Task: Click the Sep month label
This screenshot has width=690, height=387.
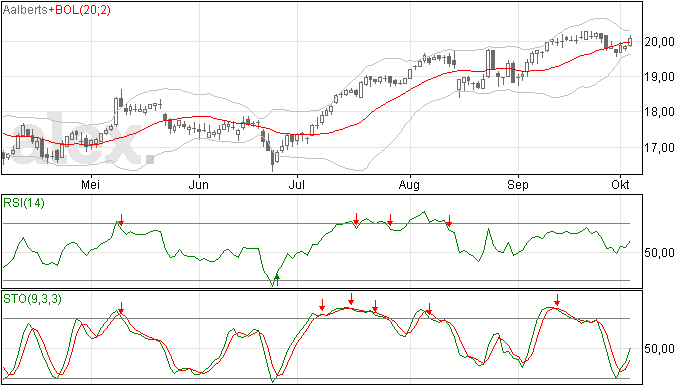Action: [x=518, y=185]
